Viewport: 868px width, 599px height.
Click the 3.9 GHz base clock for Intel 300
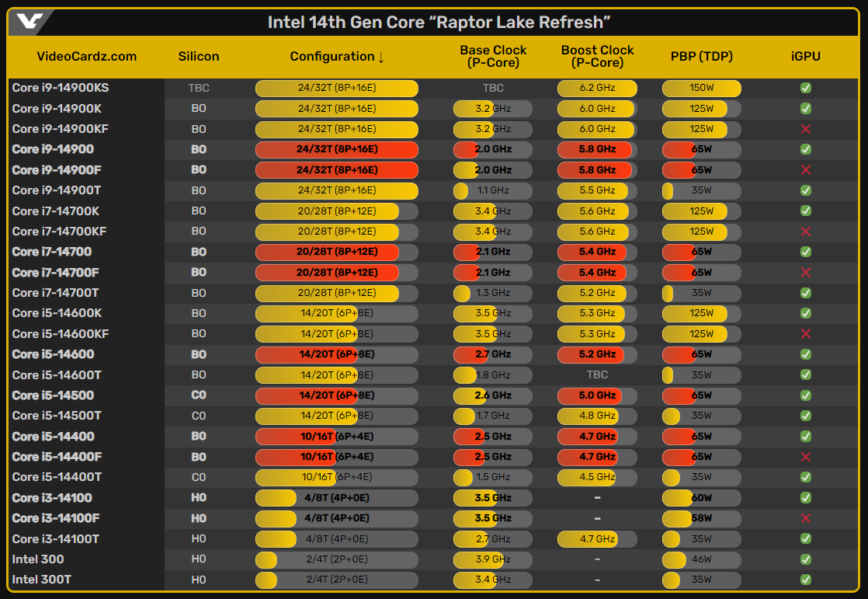pos(493,559)
